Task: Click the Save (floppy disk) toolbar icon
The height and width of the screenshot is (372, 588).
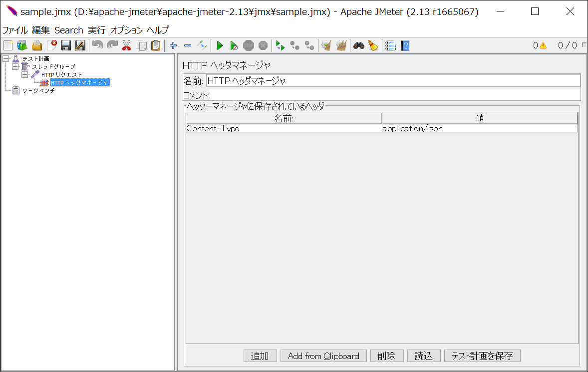Action: (65, 46)
